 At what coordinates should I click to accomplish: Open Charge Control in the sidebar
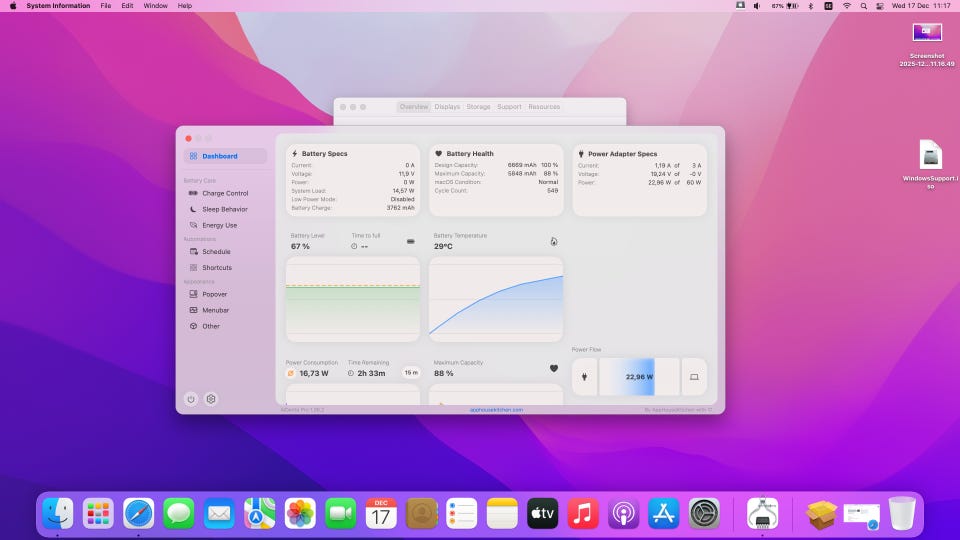click(x=225, y=193)
